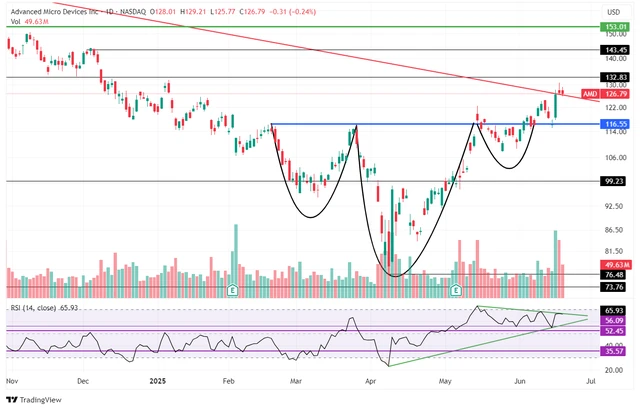Click the Nov label on time axis
Image resolution: width=640 pixels, height=410 pixels.
point(12,381)
